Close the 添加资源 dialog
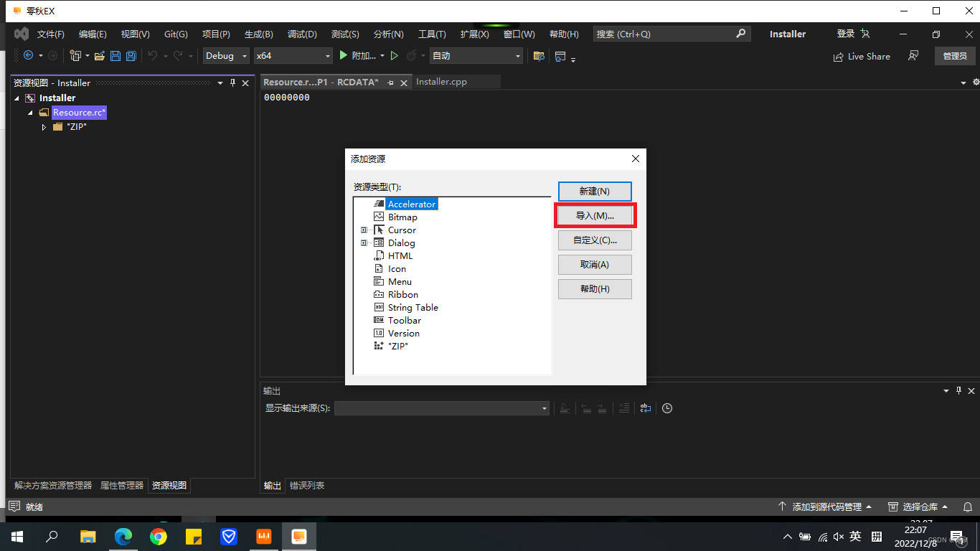The width and height of the screenshot is (980, 551). 635,159
